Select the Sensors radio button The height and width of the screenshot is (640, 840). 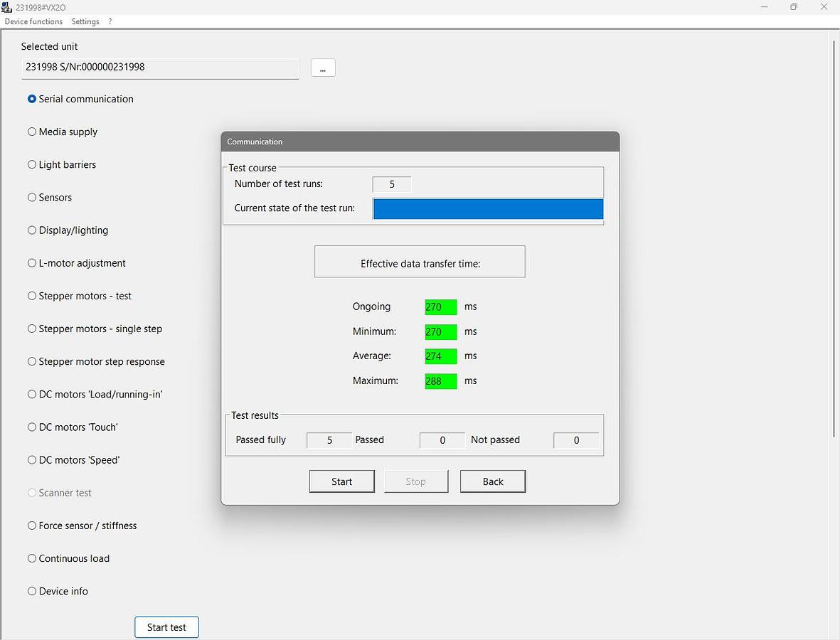(x=32, y=197)
